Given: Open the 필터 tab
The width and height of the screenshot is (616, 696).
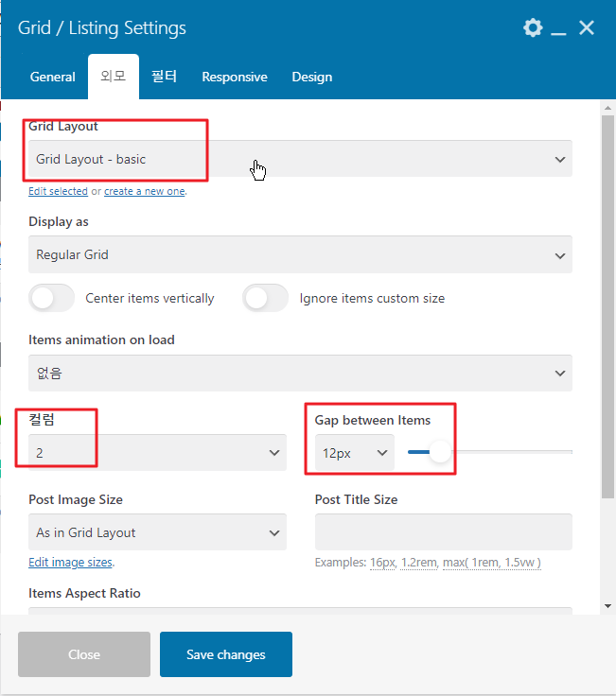Looking at the screenshot, I should tap(164, 77).
